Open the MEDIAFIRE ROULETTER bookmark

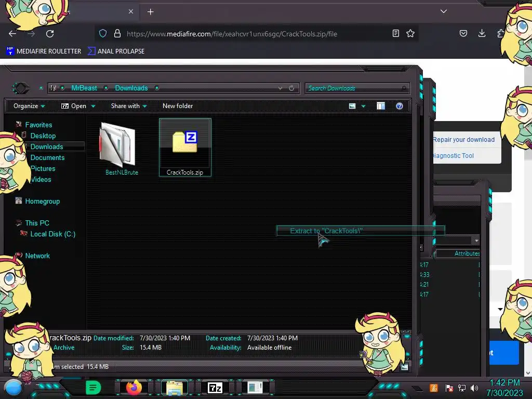pos(44,51)
